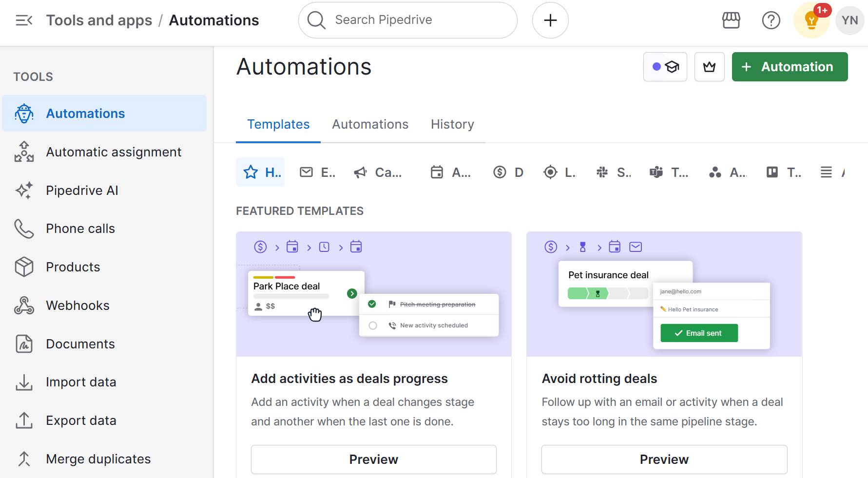Select the Microsoft Teams template category
This screenshot has height=478, width=868.
(669, 172)
